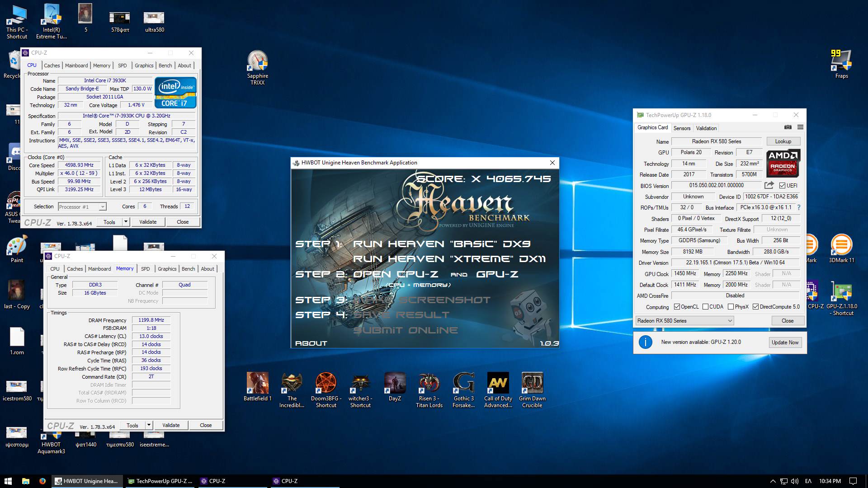Toggle UEFI checkbox in GPU-Z
This screenshot has height=488, width=868.
click(x=782, y=186)
